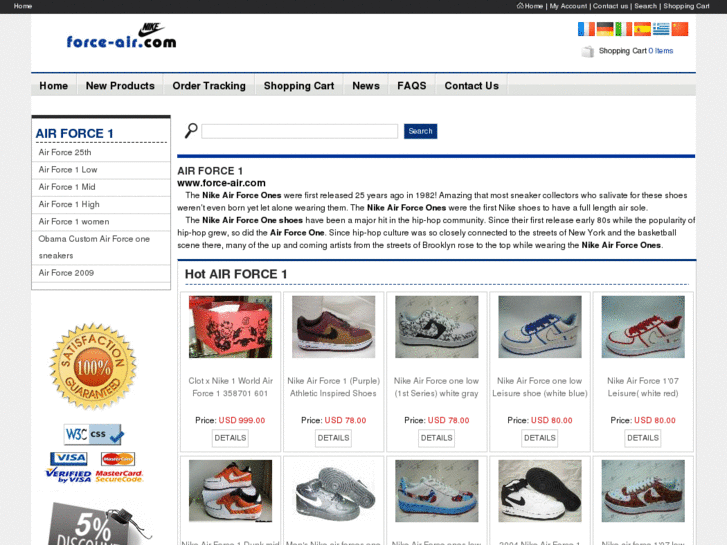Open the Order Tracking menu tab
Screen dimensions: 727x545
[x=209, y=86]
